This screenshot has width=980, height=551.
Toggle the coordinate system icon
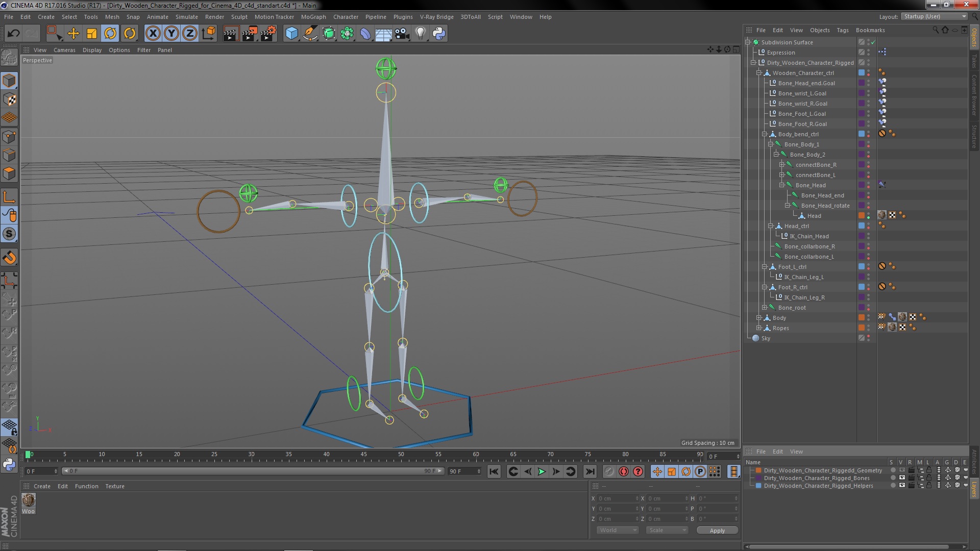[208, 34]
